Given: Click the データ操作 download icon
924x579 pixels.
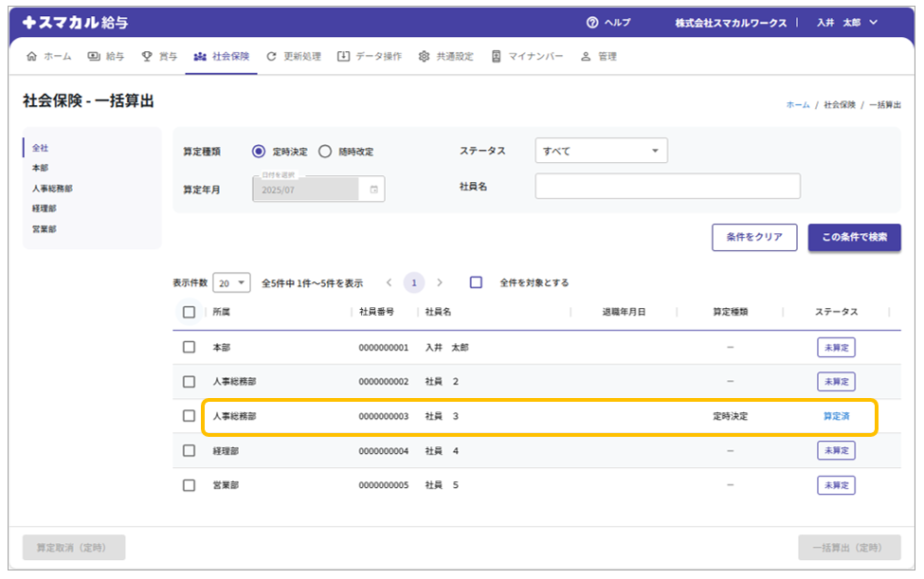Looking at the screenshot, I should [x=343, y=57].
